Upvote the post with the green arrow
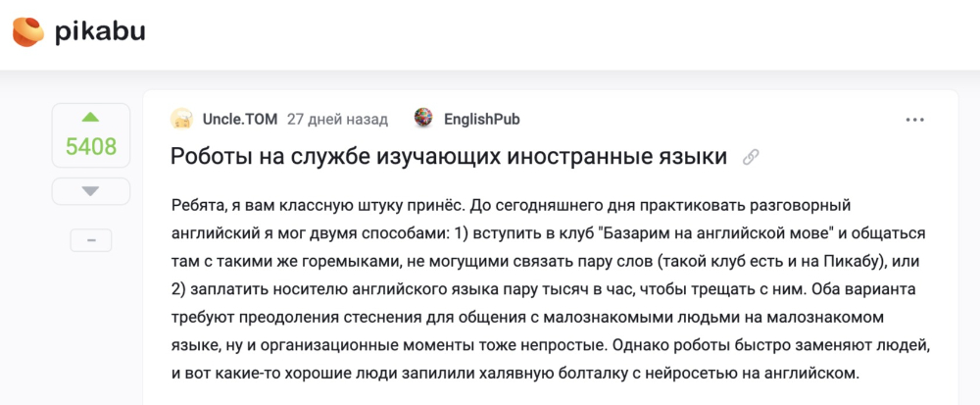980x405 pixels. coord(90,117)
